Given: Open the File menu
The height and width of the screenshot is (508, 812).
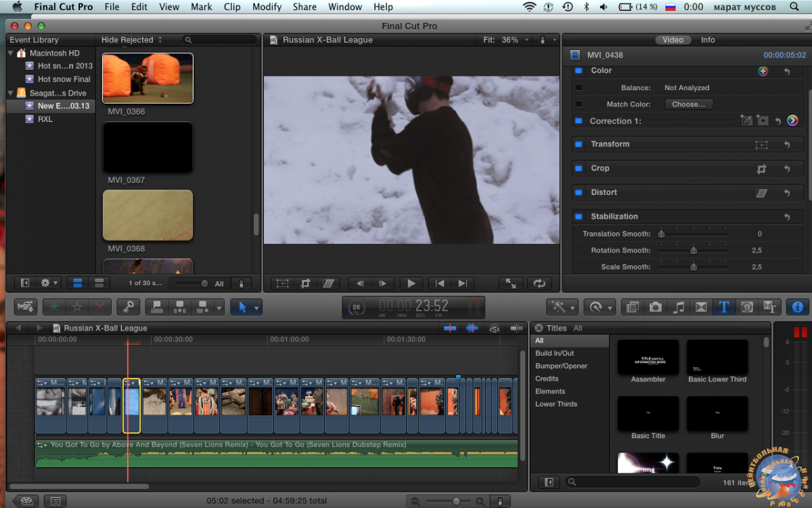Looking at the screenshot, I should coord(112,7).
